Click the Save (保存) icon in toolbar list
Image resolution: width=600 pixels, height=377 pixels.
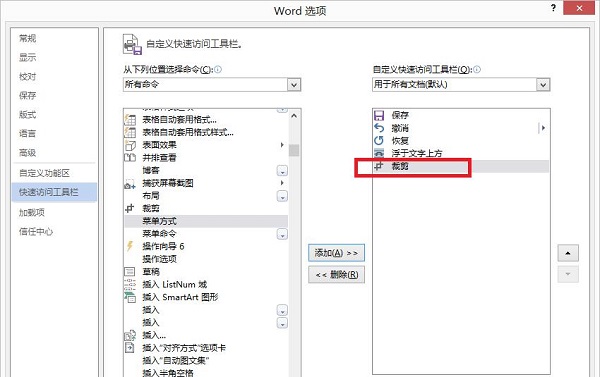(x=379, y=115)
